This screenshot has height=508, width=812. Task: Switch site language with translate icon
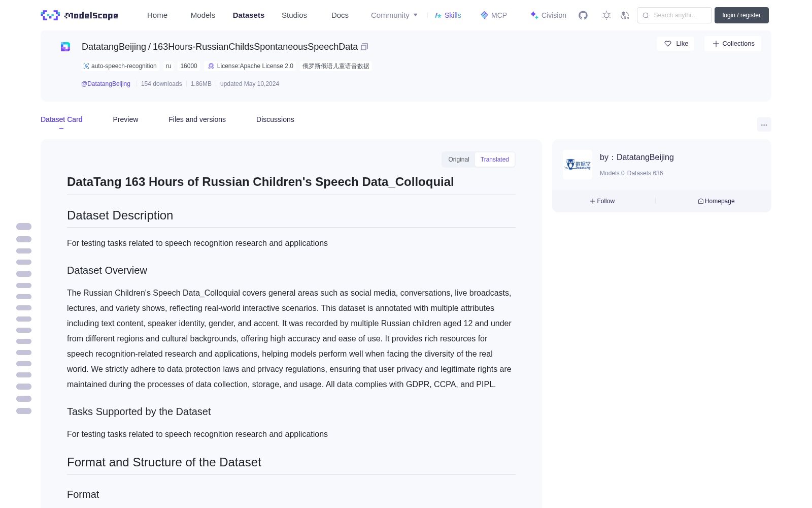(625, 15)
